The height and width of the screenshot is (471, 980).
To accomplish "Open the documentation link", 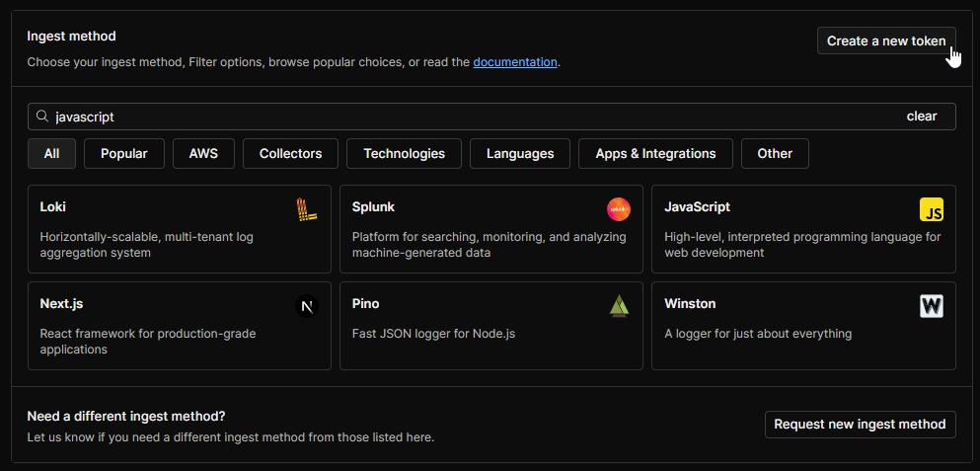I will click(515, 61).
